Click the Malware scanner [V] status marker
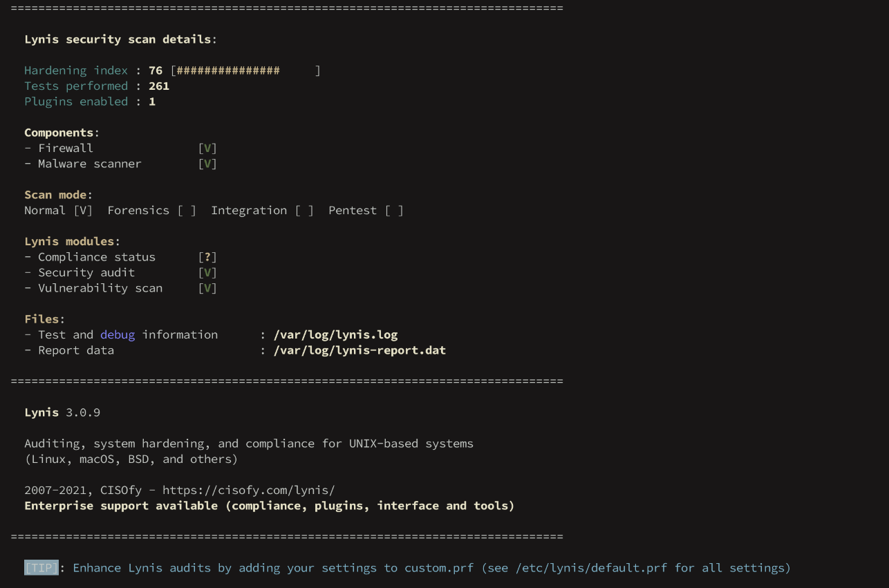This screenshot has width=889, height=588. click(x=207, y=164)
